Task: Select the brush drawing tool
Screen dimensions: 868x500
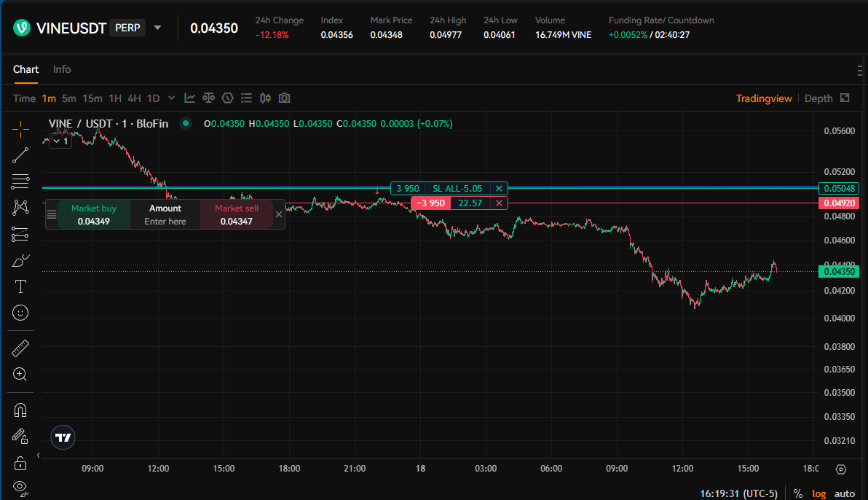Action: click(20, 260)
